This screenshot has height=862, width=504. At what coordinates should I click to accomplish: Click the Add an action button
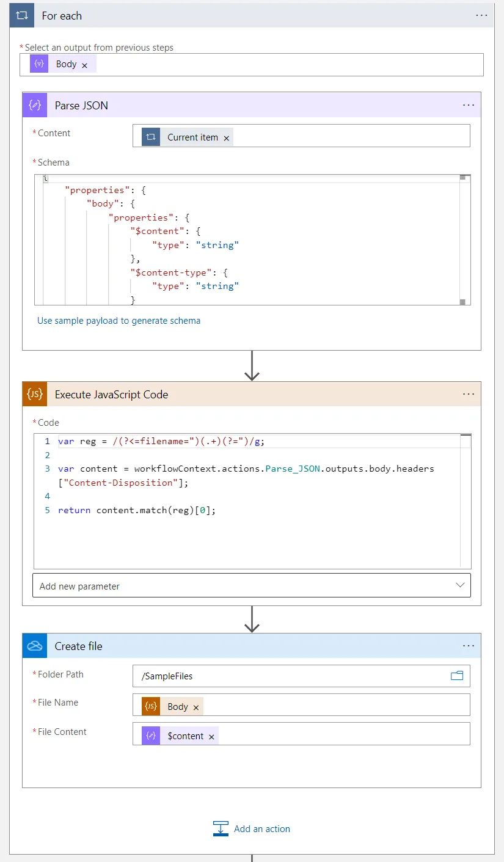(263, 828)
